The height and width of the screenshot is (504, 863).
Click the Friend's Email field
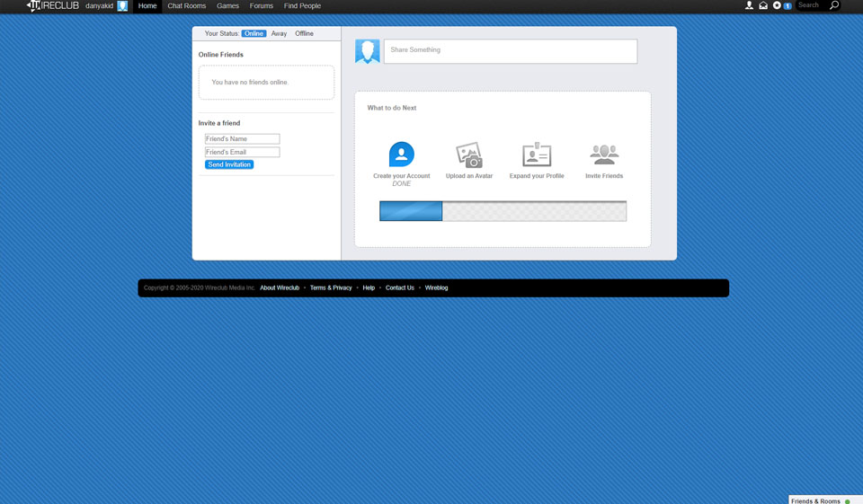[242, 152]
